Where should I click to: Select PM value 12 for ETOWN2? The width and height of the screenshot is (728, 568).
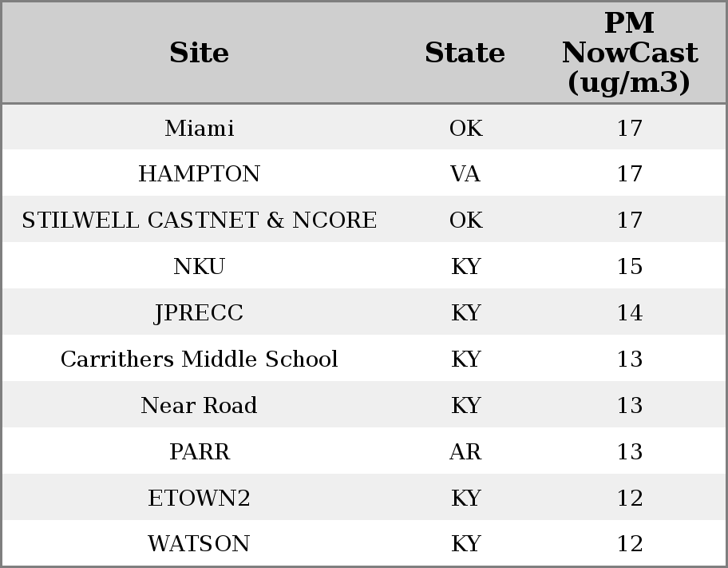coord(630,498)
